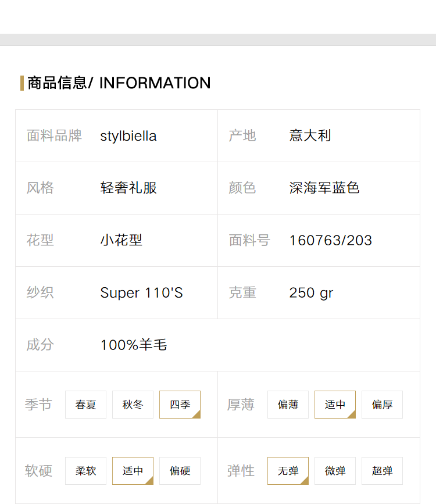This screenshot has width=436, height=504.
Task: Pick the 柔软 softness option
Action: pyautogui.click(x=85, y=470)
